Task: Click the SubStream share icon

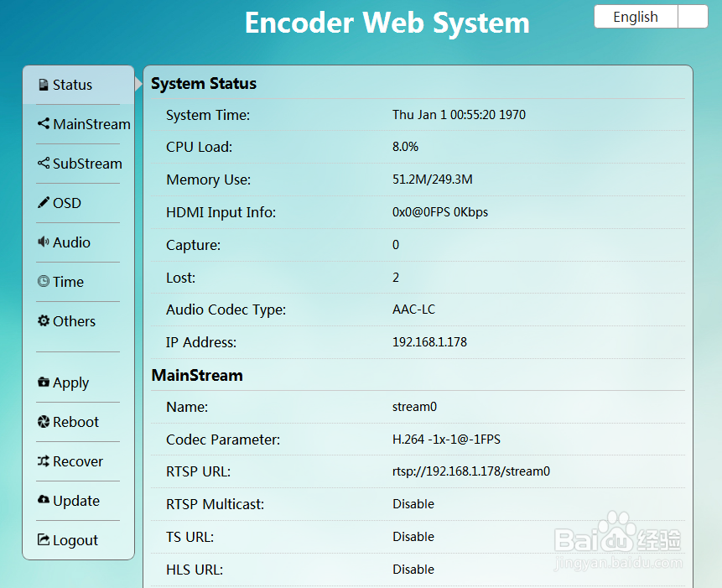Action: (44, 163)
